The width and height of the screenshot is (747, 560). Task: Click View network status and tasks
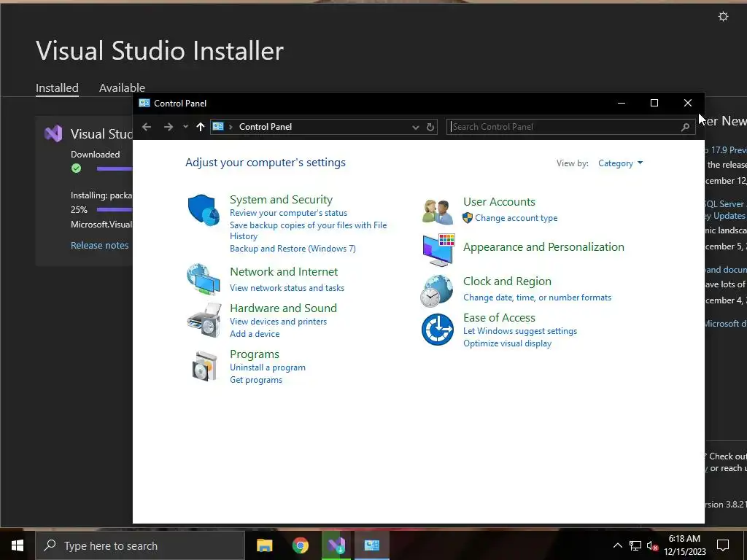click(x=287, y=288)
